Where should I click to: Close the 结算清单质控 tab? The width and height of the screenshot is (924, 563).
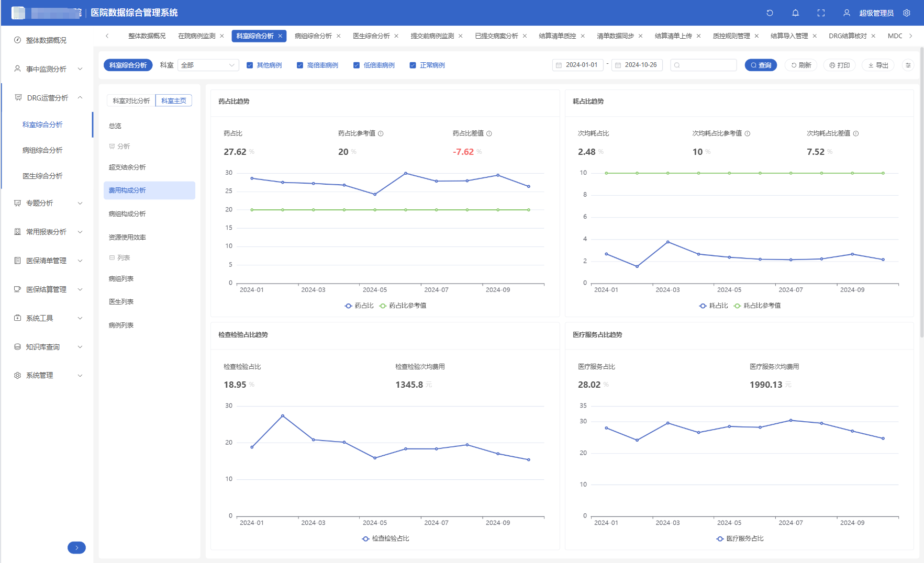click(x=583, y=36)
